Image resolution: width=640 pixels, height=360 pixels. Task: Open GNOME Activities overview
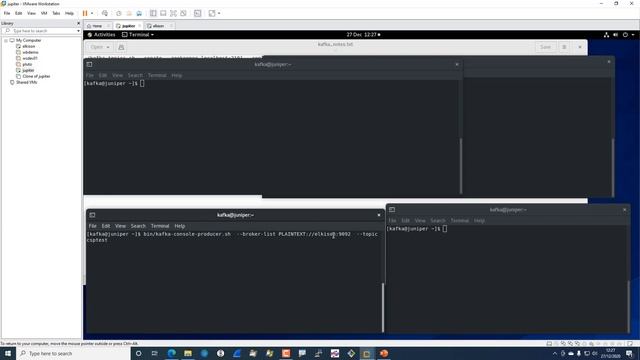(x=101, y=35)
